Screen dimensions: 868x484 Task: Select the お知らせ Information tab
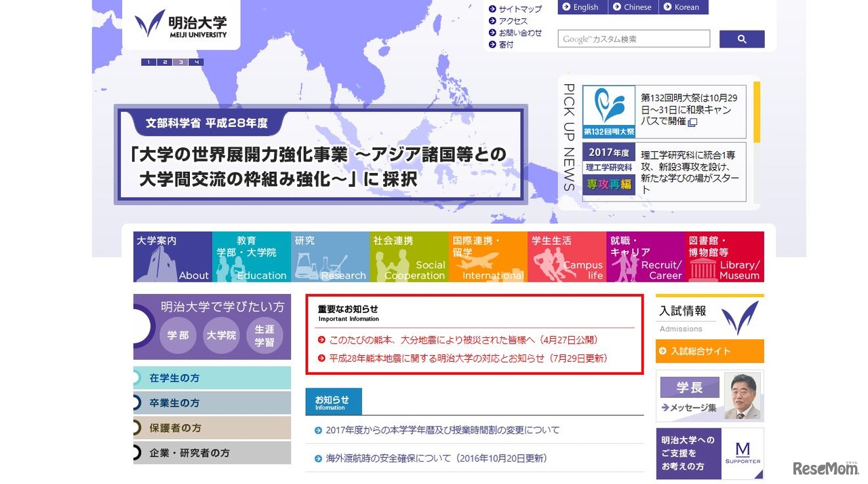click(334, 402)
